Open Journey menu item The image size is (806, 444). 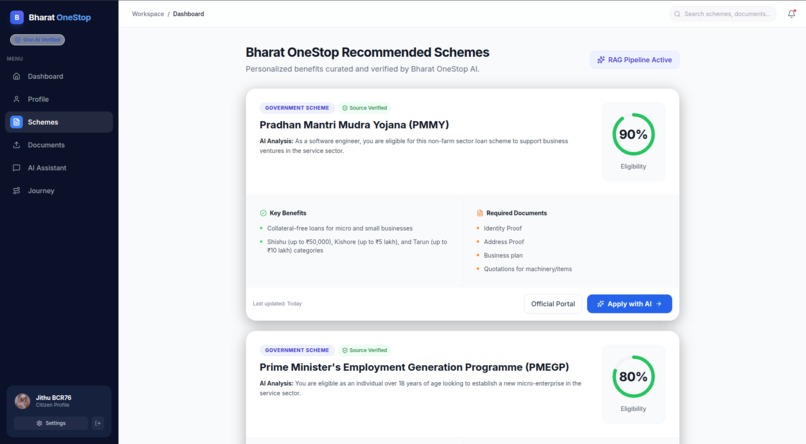59,191
